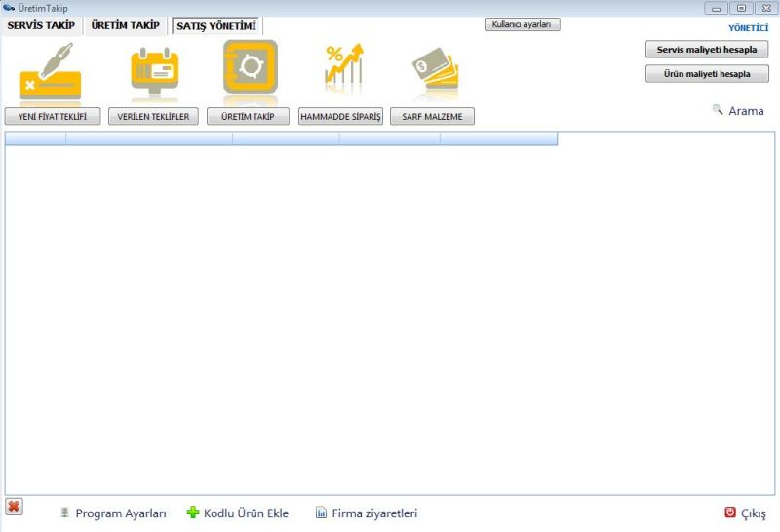The width and height of the screenshot is (780, 532).
Task: Open HAMMADDE SİPARİŞ
Action: (340, 116)
